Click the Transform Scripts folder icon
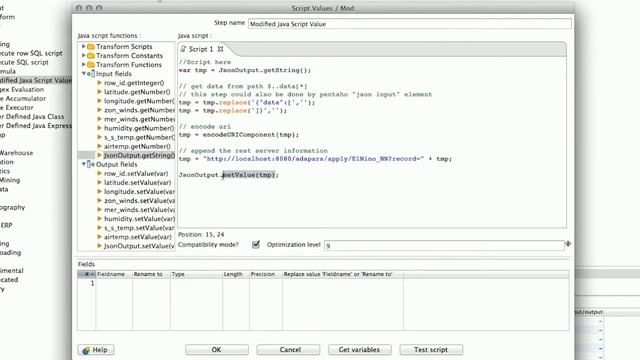Viewport: 640px width, 360px height. tap(91, 47)
